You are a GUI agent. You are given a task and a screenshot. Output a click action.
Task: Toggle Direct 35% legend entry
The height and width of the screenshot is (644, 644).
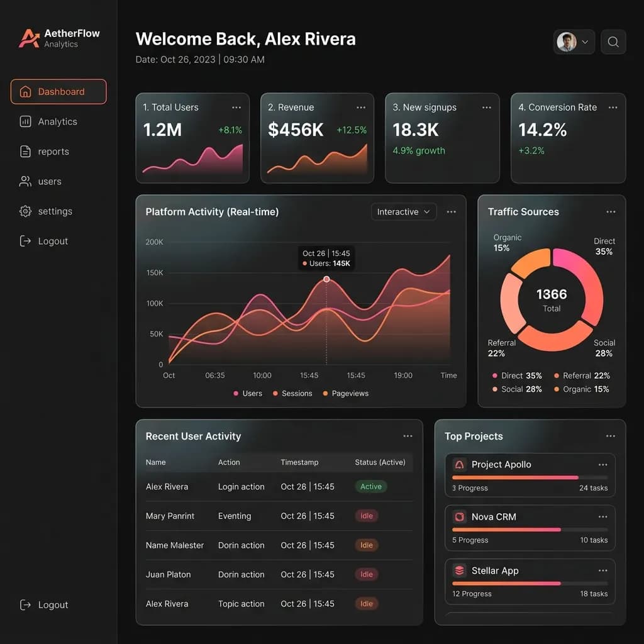click(517, 376)
